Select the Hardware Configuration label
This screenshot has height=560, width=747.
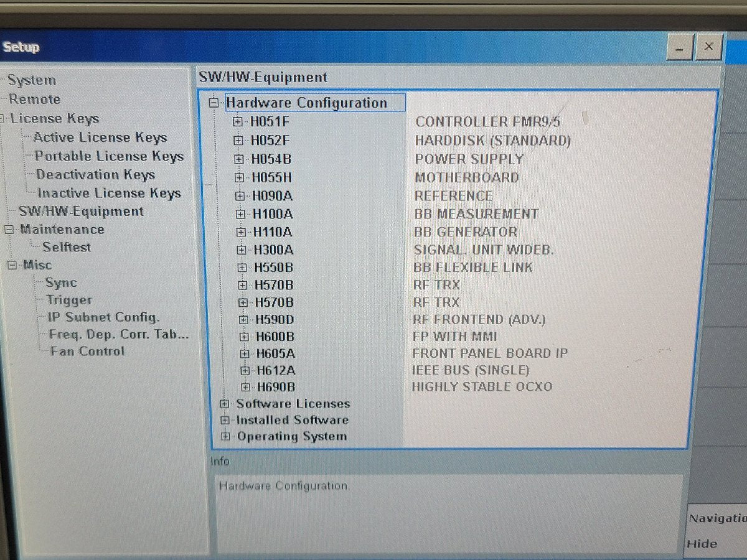pos(306,103)
